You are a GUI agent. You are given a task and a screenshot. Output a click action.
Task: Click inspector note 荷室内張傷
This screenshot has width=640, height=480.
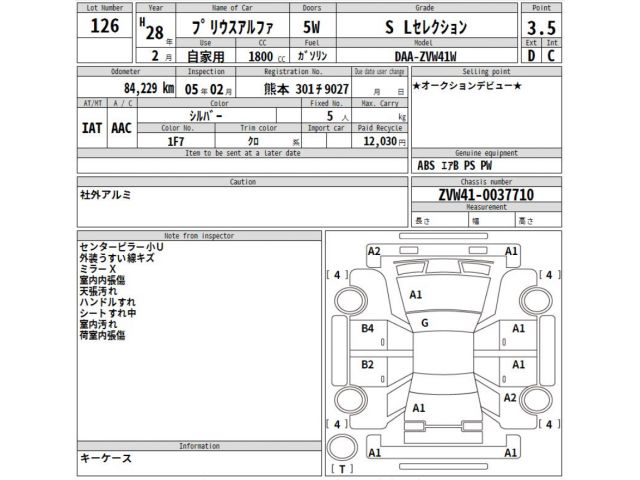coord(102,335)
